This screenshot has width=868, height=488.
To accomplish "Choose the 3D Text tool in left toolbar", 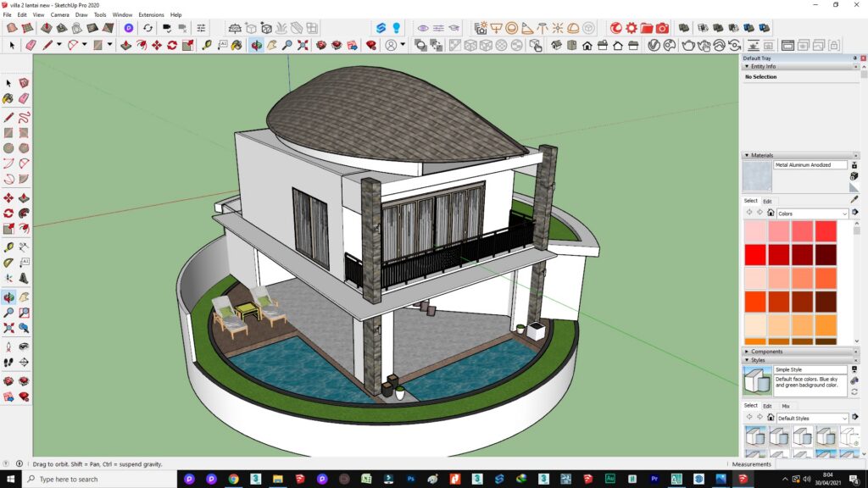I will [x=24, y=278].
